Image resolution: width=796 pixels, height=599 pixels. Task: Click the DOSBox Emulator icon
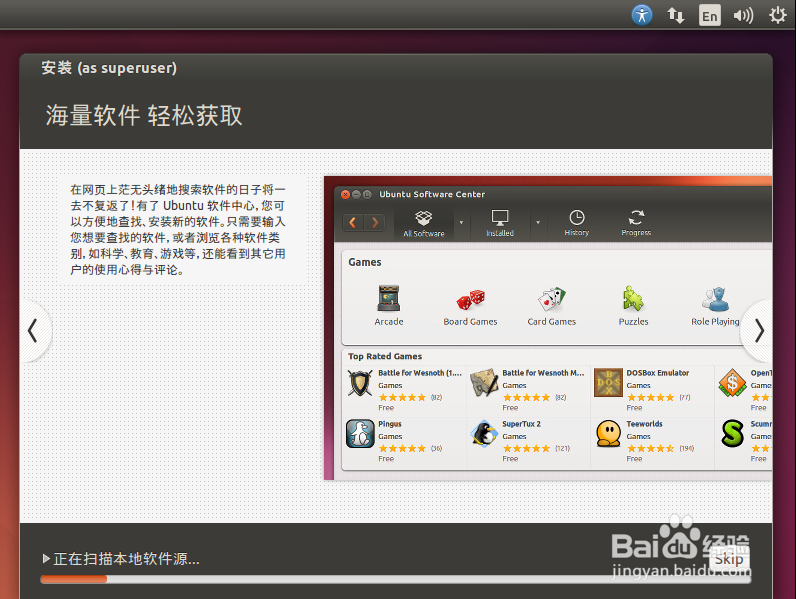point(608,383)
